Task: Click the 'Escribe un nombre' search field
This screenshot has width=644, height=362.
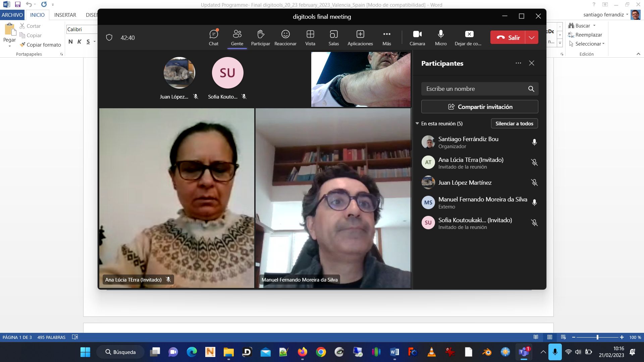Action: tap(473, 89)
